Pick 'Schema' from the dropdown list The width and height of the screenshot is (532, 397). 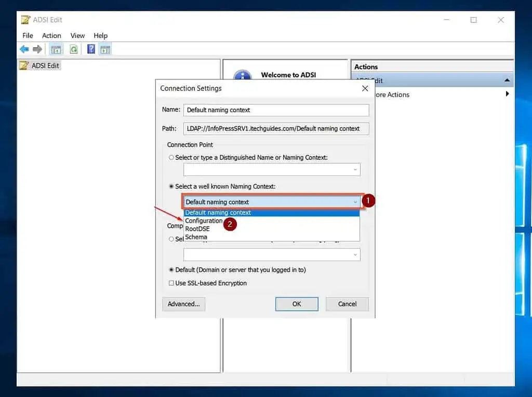[x=271, y=237]
